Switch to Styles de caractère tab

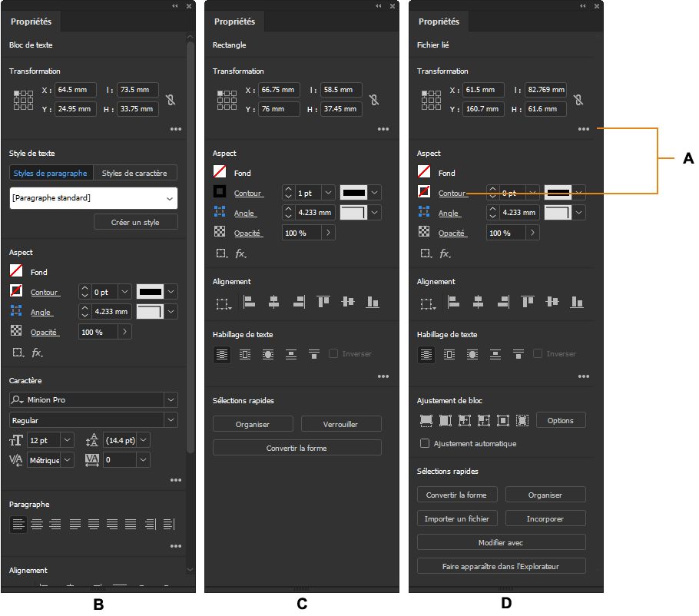coord(134,173)
